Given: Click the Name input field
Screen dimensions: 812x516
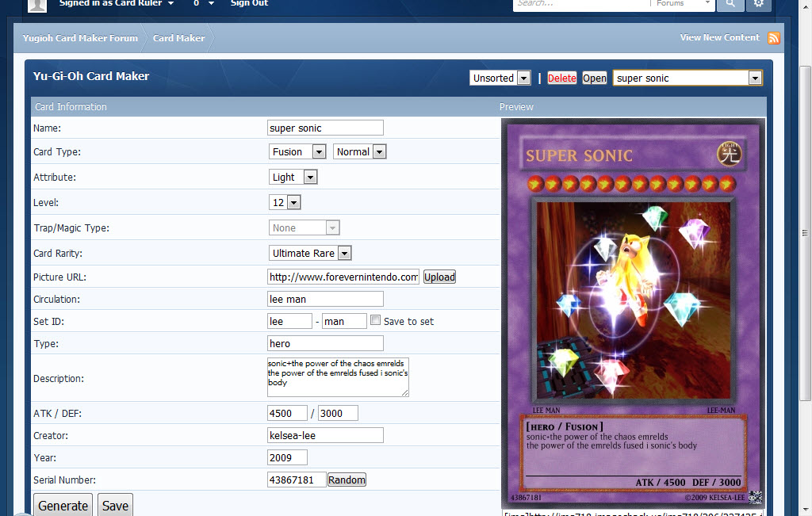Looking at the screenshot, I should click(325, 128).
